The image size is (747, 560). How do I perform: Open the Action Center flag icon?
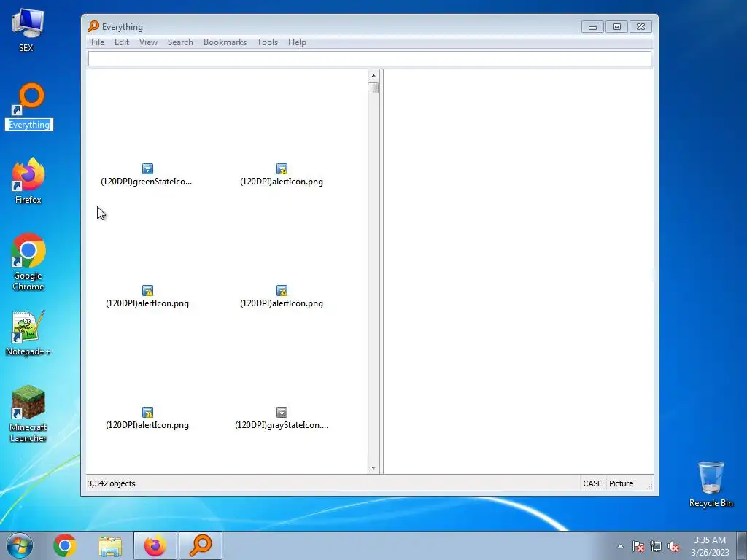(x=638, y=547)
